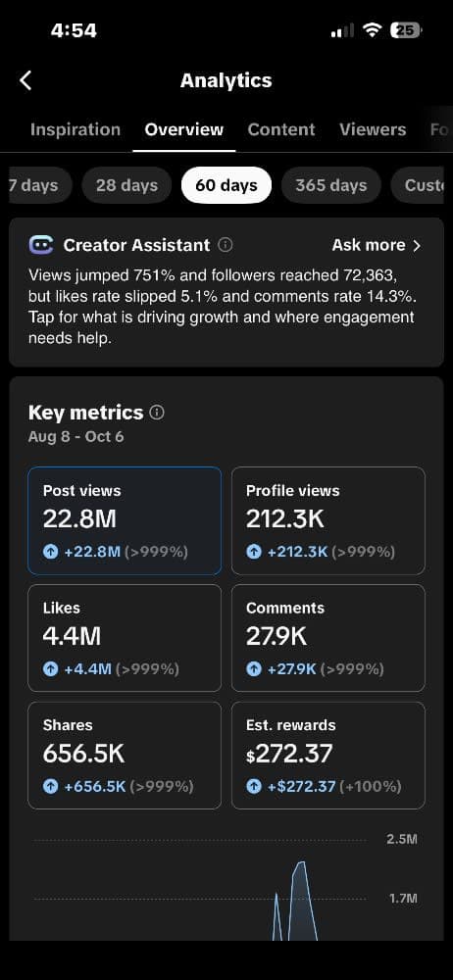Select the Comments metric card

[327, 638]
